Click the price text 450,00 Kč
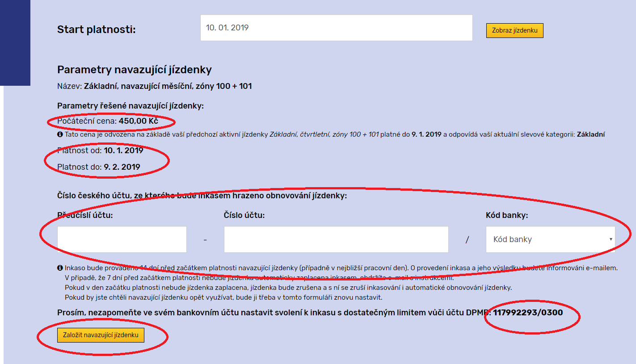636x364 pixels. tap(139, 121)
